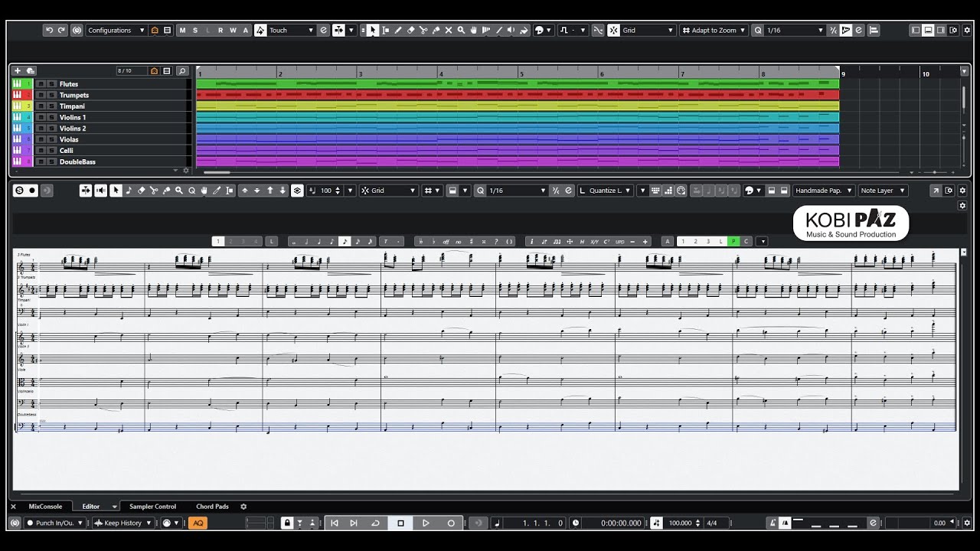This screenshot has height=551, width=980.
Task: Toggle global Write automation W button
Action: tap(233, 31)
